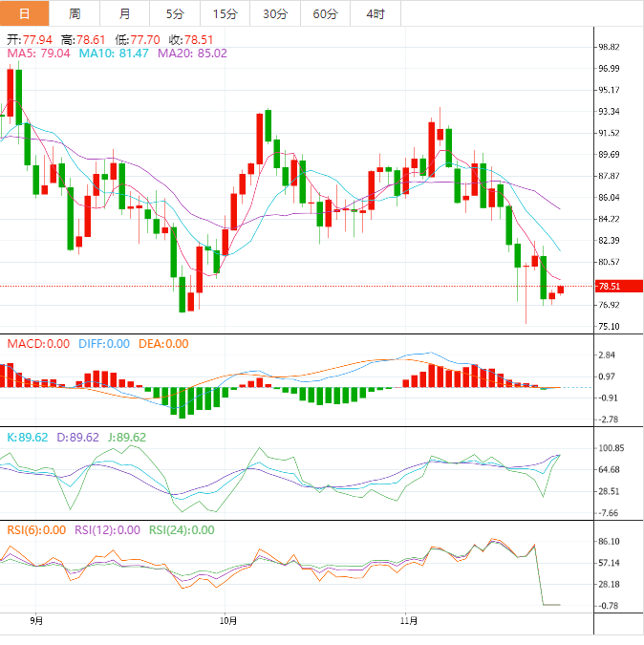Switch to the 日 daily chart tab

[x=25, y=13]
